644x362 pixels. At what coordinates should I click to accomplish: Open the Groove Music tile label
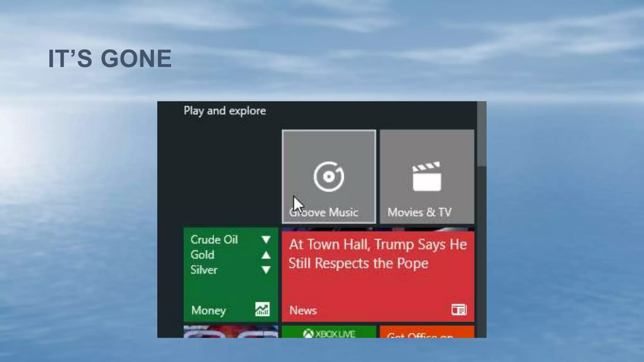click(324, 213)
